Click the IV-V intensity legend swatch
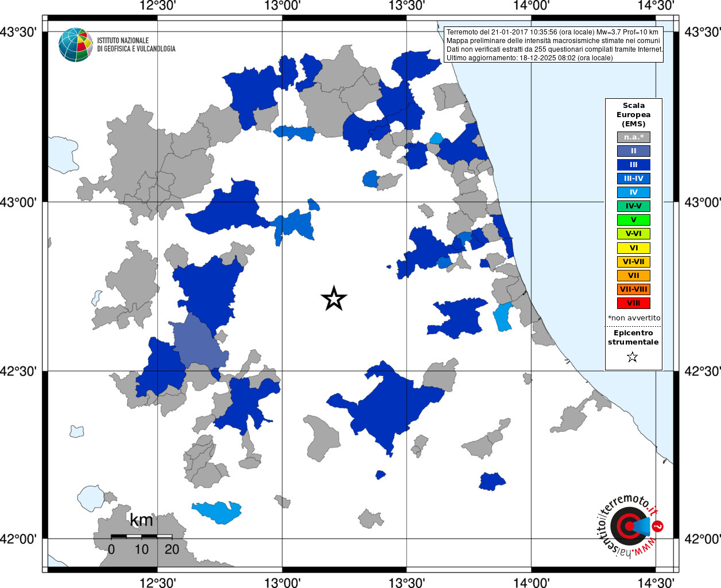Image resolution: width=721 pixels, height=588 pixels. click(x=634, y=206)
